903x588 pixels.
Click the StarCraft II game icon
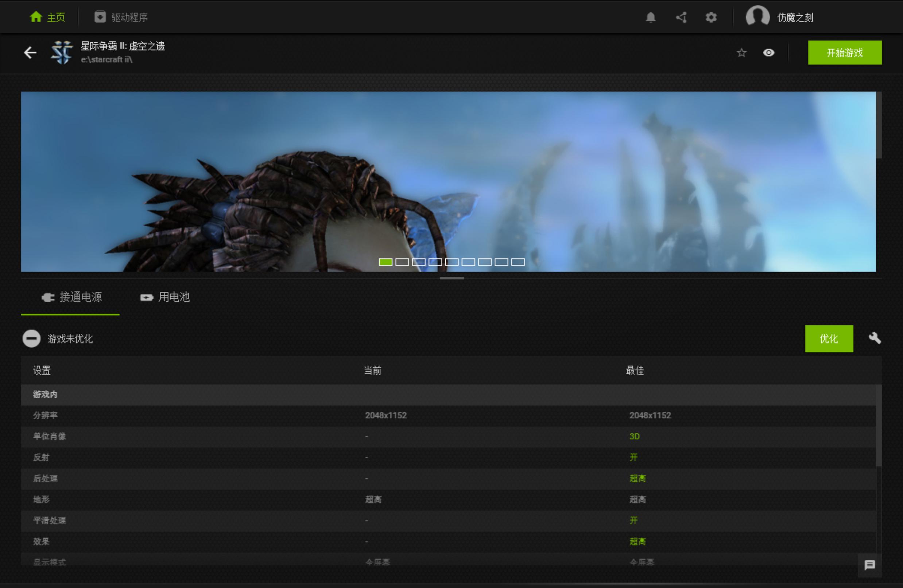tap(62, 52)
